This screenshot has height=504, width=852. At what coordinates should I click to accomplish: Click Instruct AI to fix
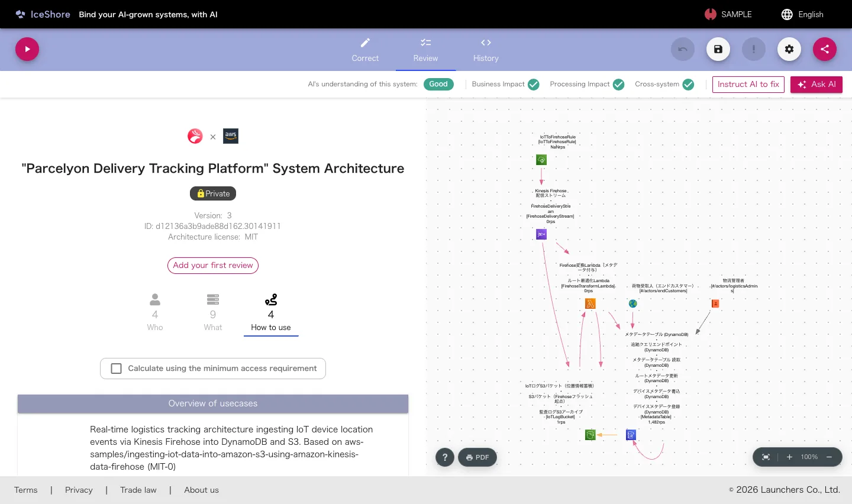coord(748,85)
